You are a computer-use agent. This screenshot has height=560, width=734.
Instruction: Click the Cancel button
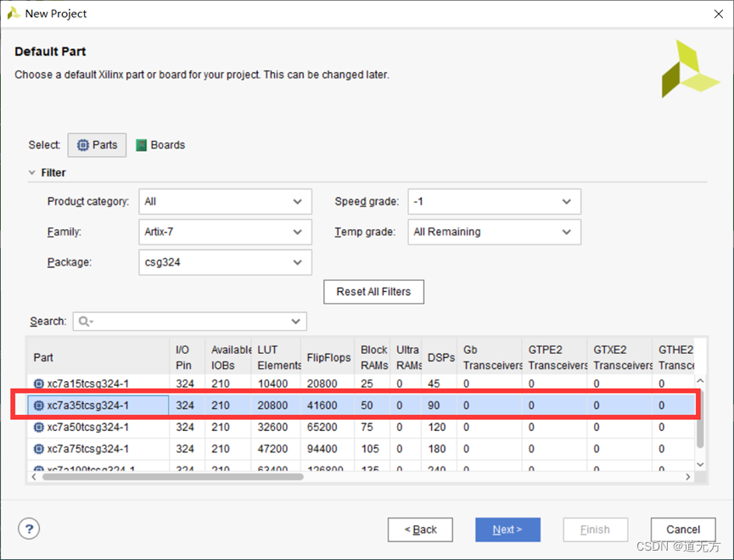(x=683, y=529)
